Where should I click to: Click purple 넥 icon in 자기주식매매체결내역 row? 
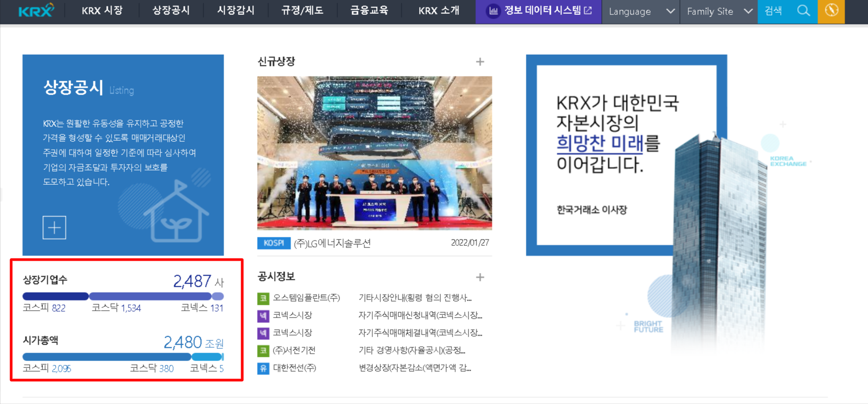click(263, 333)
